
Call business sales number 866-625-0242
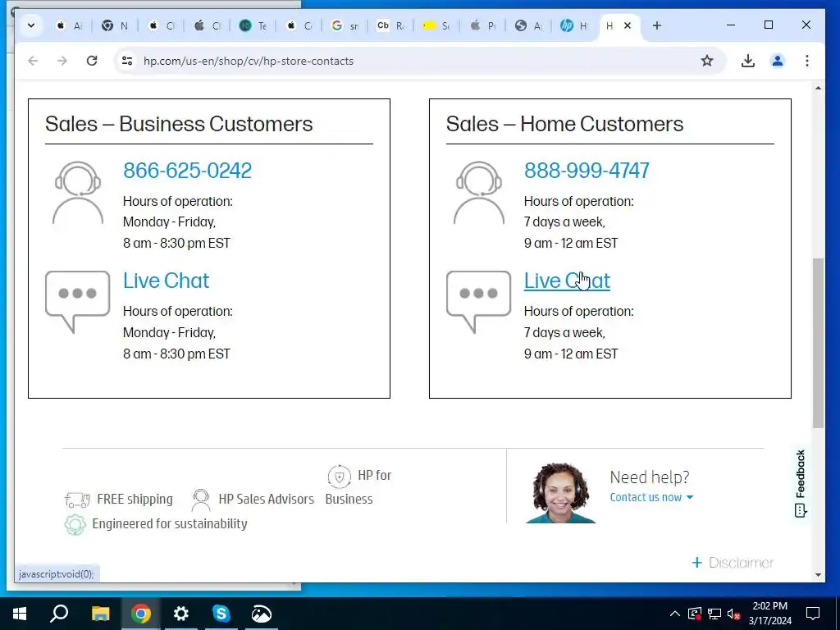pos(187,171)
